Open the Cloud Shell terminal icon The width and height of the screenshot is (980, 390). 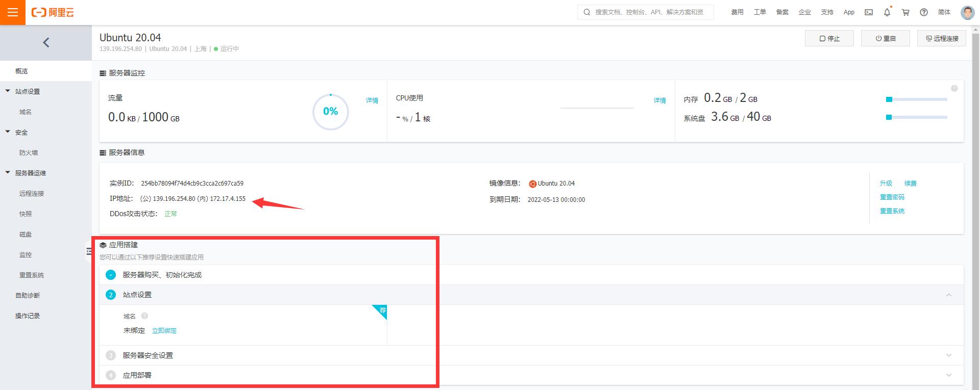point(869,12)
